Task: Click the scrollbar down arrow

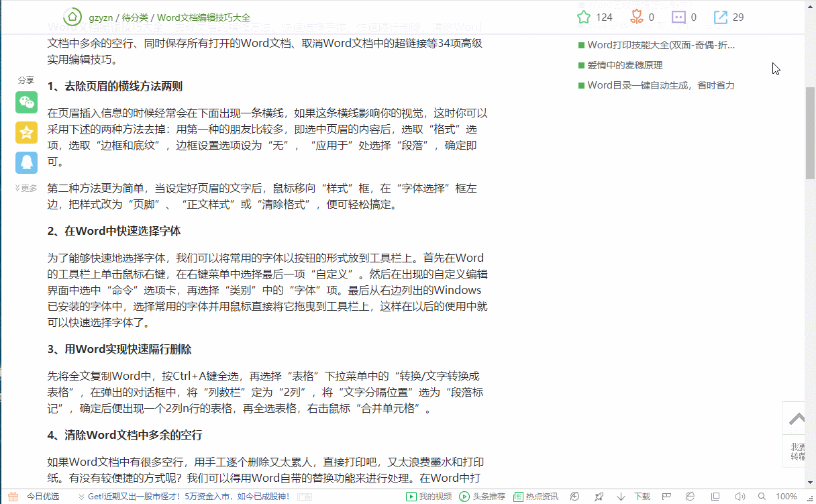Action: 810,483
